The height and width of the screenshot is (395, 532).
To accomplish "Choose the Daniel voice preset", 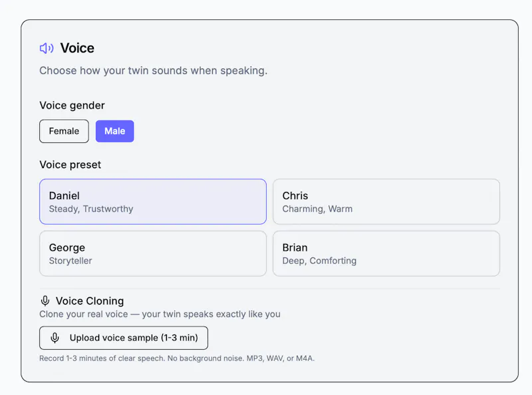I will pyautogui.click(x=153, y=201).
